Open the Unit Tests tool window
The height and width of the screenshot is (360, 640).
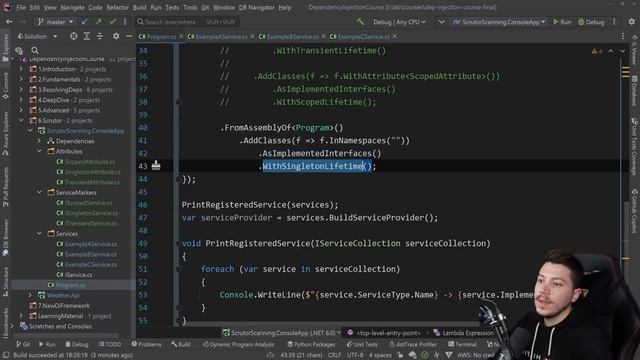point(362,344)
